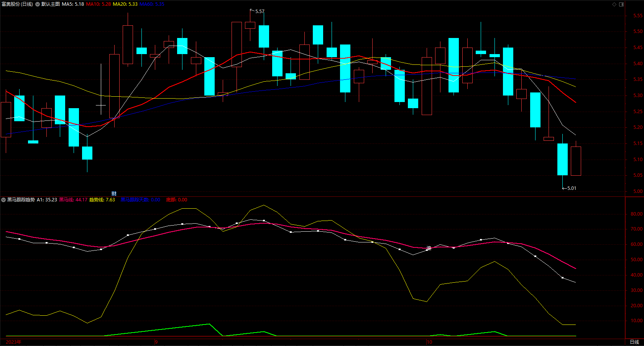The image size is (644, 346).
Task: Click the 5.40 price axis label
Action: tap(638, 64)
